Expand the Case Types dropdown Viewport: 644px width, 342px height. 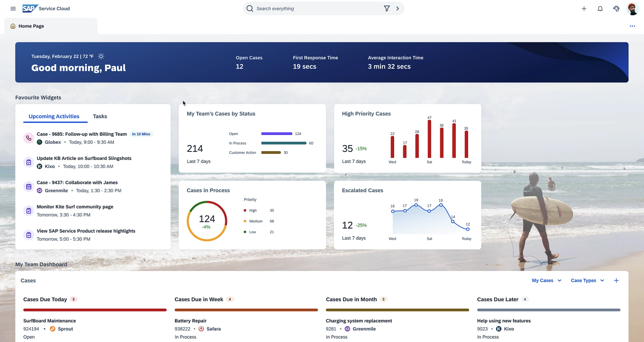pyautogui.click(x=587, y=281)
